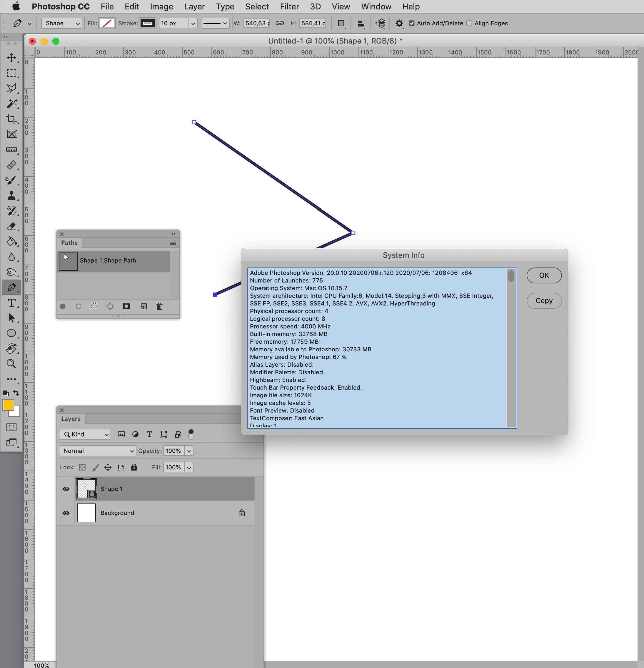Open path operations in options bar
The width and height of the screenshot is (644, 668).
(x=341, y=24)
